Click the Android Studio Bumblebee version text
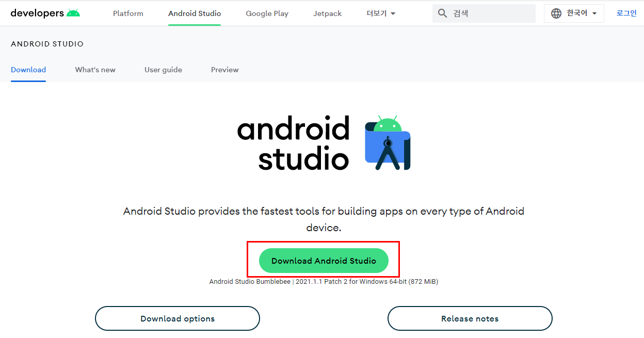644x338 pixels. point(324,282)
